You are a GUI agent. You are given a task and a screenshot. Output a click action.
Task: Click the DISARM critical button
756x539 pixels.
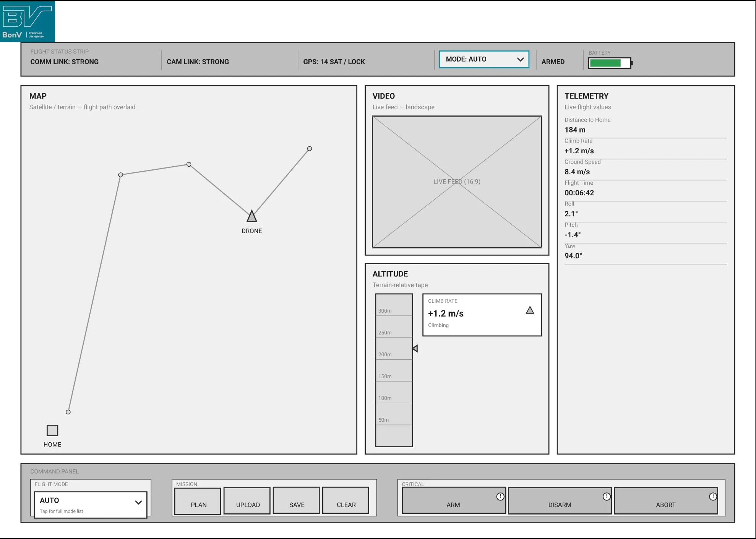[560, 501]
